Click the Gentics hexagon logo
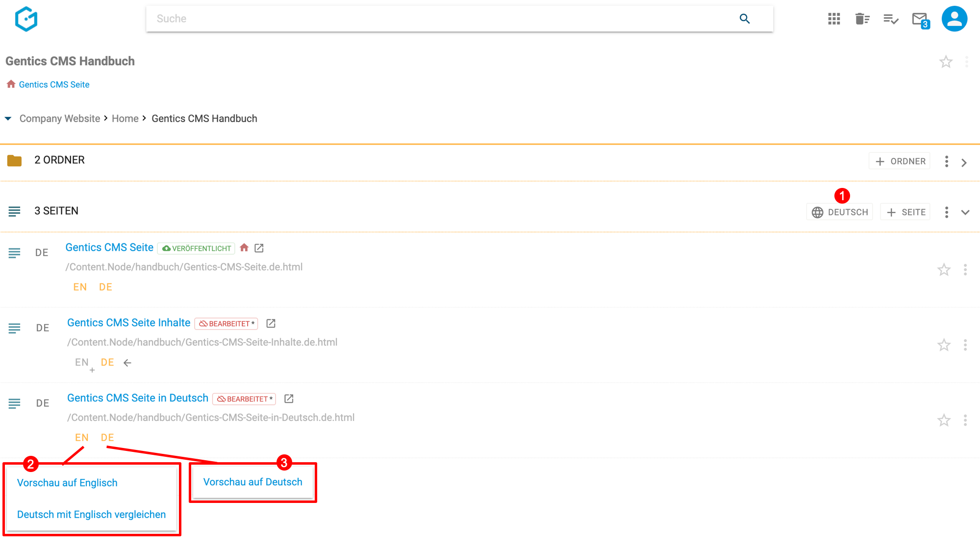 (26, 19)
